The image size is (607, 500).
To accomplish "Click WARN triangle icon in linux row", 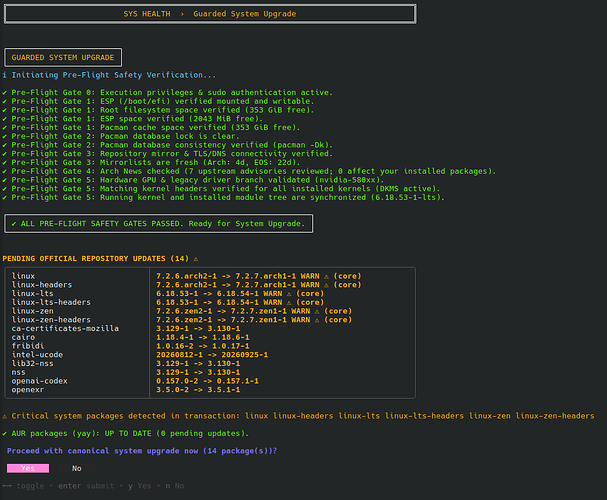I will pyautogui.click(x=326, y=276).
